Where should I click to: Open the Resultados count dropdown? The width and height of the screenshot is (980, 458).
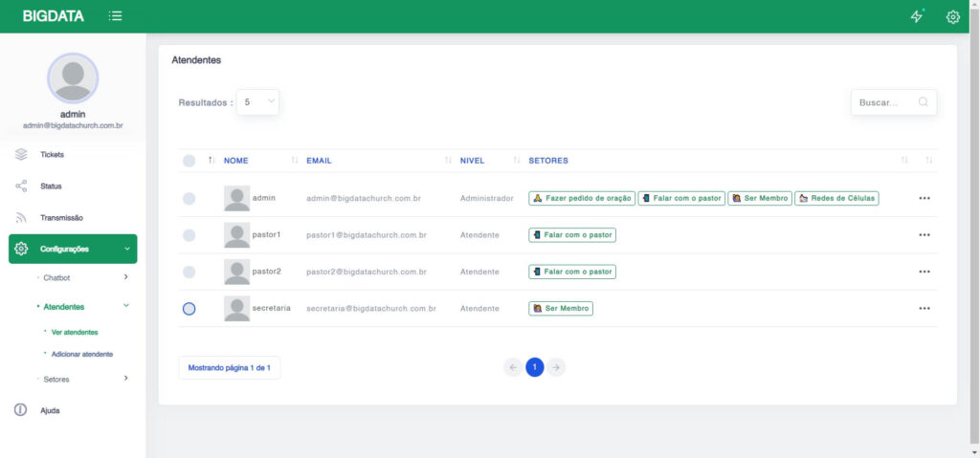pos(257,102)
